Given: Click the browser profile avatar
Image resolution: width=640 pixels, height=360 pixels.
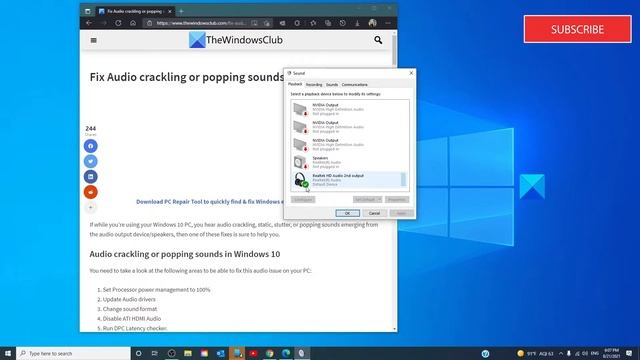Looking at the screenshot, I should [x=372, y=23].
